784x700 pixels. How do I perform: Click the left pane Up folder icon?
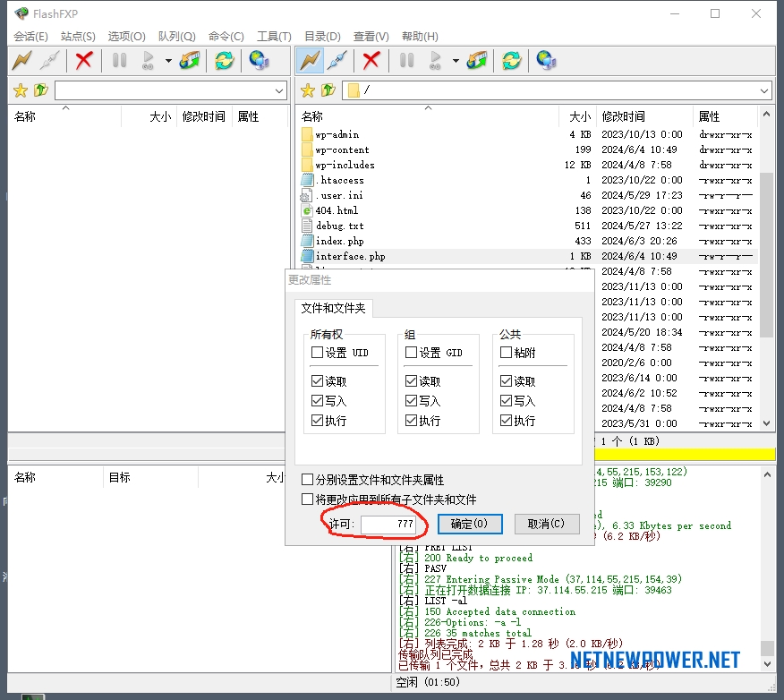[x=40, y=90]
